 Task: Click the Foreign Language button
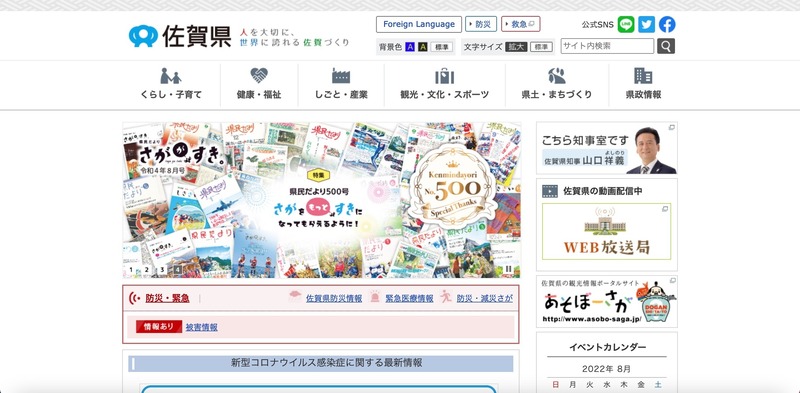coord(419,24)
